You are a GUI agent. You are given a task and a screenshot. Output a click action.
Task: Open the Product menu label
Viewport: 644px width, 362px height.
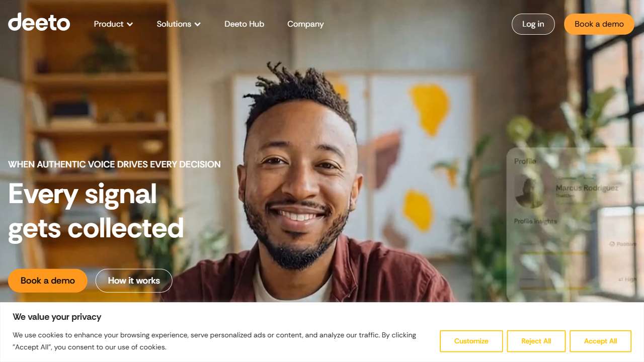pos(109,24)
